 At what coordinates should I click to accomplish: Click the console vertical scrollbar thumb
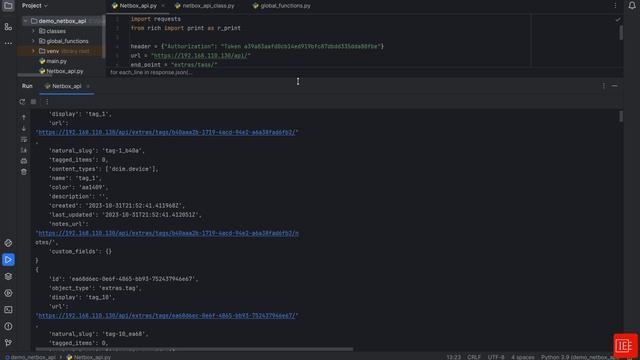tap(621, 116)
